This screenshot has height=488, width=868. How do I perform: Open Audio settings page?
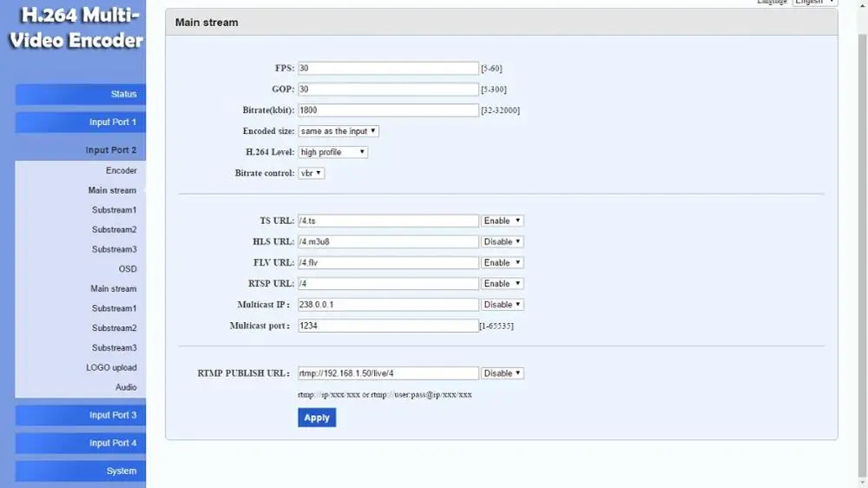126,387
